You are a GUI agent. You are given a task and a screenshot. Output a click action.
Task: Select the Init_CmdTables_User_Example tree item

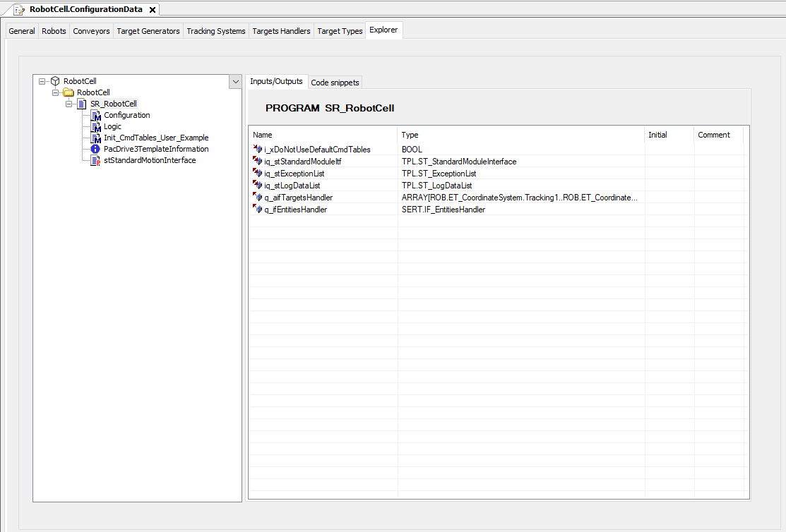click(156, 138)
